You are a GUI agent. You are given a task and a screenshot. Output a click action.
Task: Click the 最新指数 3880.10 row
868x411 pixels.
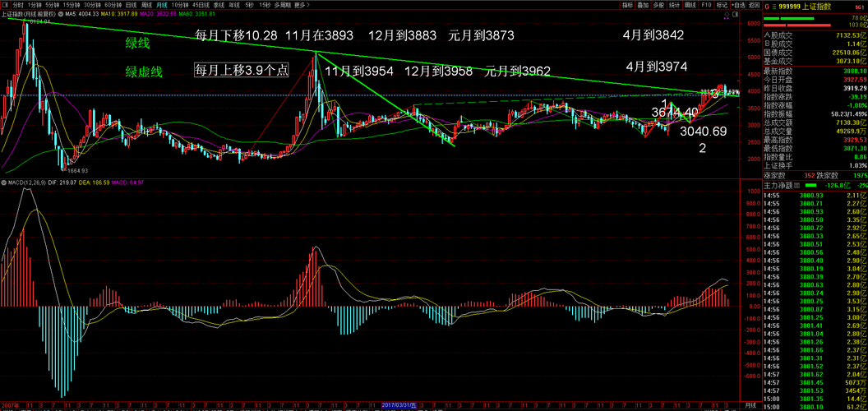tap(815, 71)
